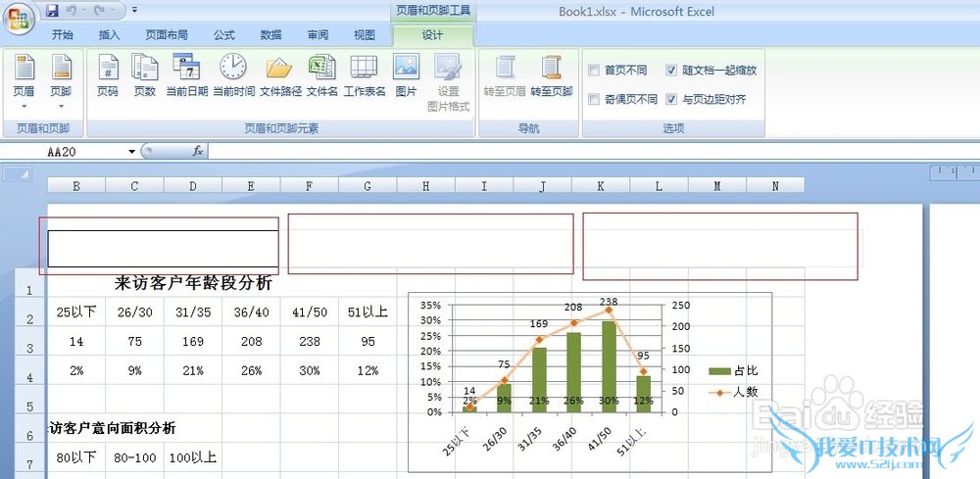Screen dimensions: 980x479
Task: Click into the formula bar
Action: point(593,151)
